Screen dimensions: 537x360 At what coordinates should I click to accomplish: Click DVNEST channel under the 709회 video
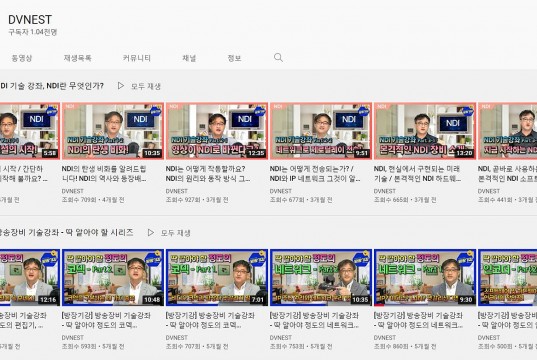(x=73, y=191)
